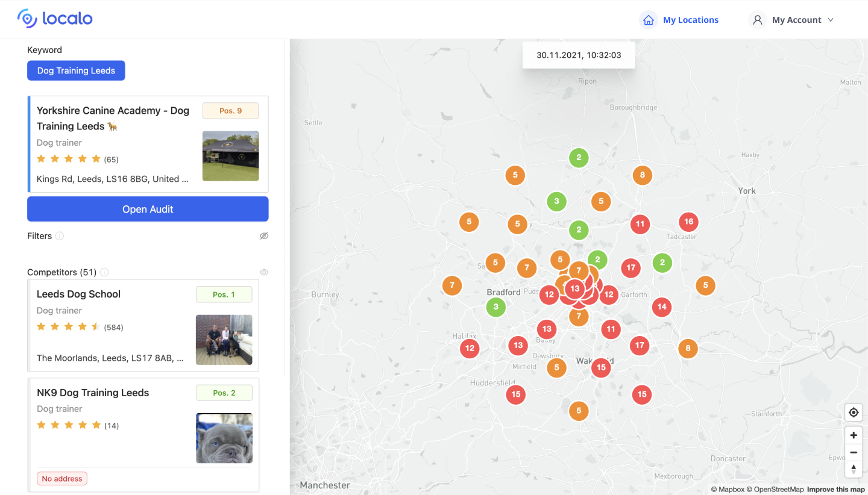Viewport: 868px width, 495px height.
Task: Open the Improve this map link
Action: point(836,490)
